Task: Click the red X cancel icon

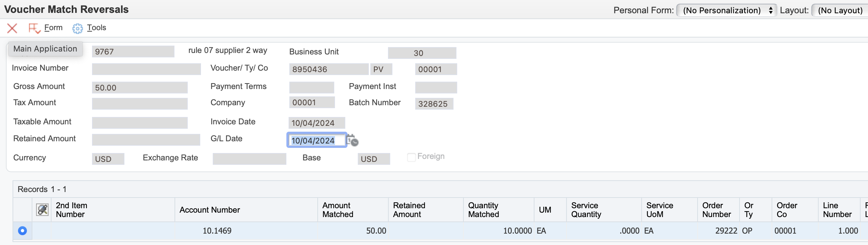Action: [x=12, y=28]
